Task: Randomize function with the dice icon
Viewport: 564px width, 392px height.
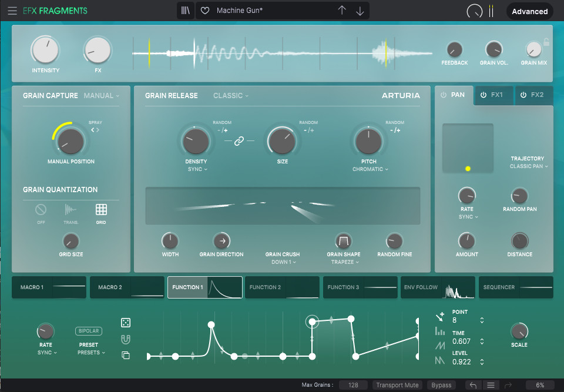Action: tap(126, 323)
